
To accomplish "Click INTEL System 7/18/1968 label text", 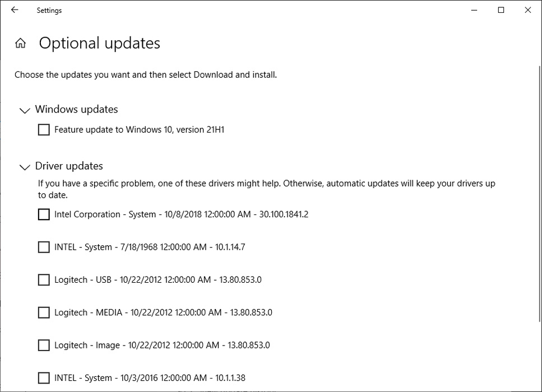I will coord(150,248).
